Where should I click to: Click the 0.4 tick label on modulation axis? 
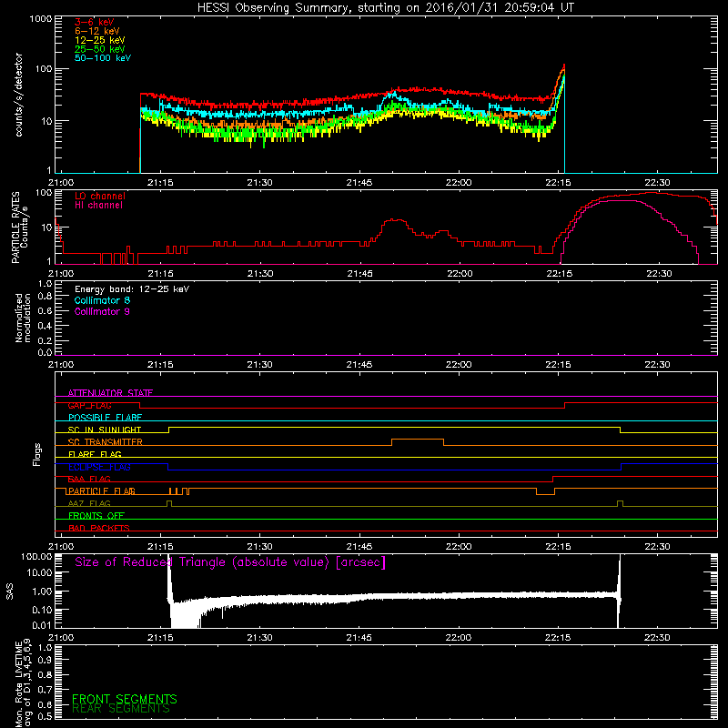click(x=45, y=326)
